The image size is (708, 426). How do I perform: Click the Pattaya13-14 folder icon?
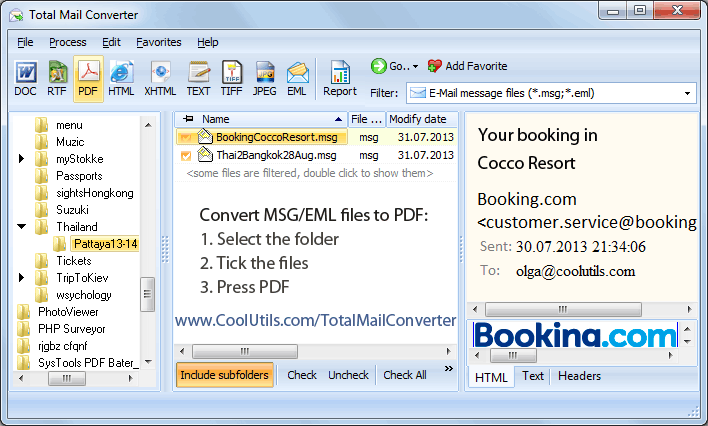coord(59,244)
